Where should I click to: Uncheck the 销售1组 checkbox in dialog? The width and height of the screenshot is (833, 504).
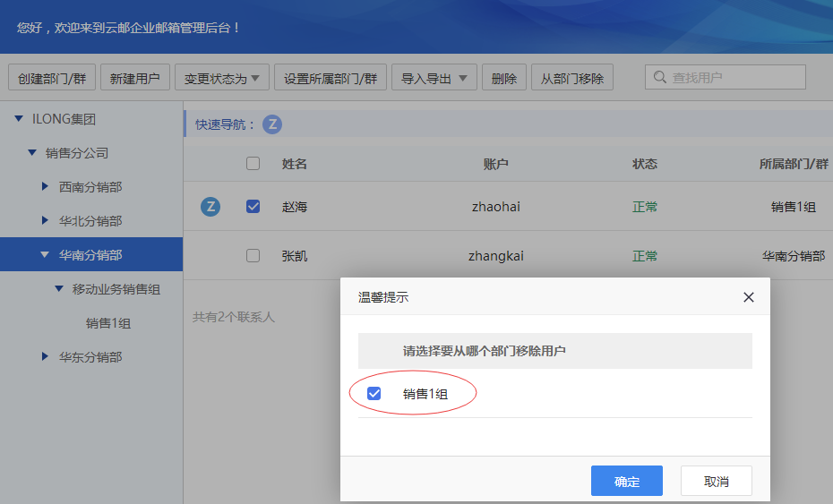374,394
